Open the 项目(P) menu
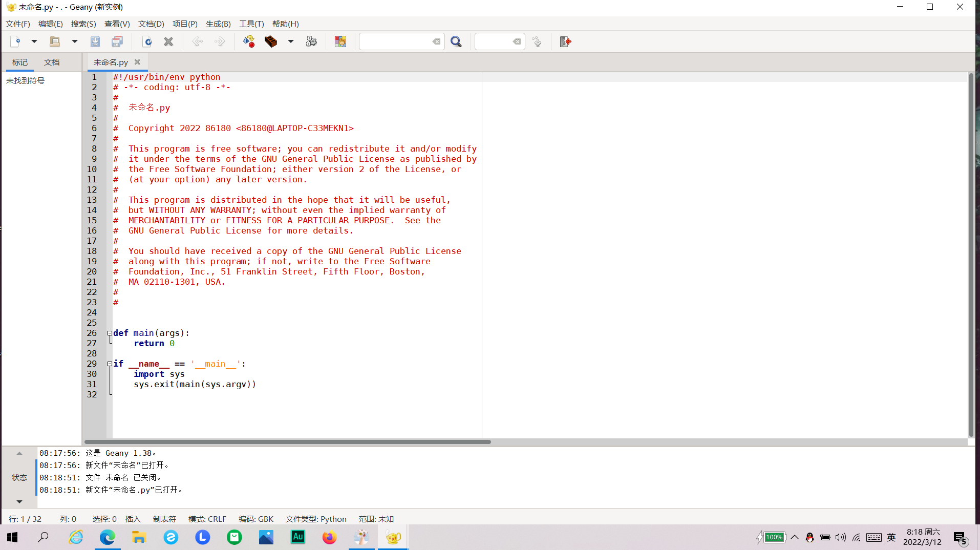Screen dimensions: 980x550 (185, 24)
